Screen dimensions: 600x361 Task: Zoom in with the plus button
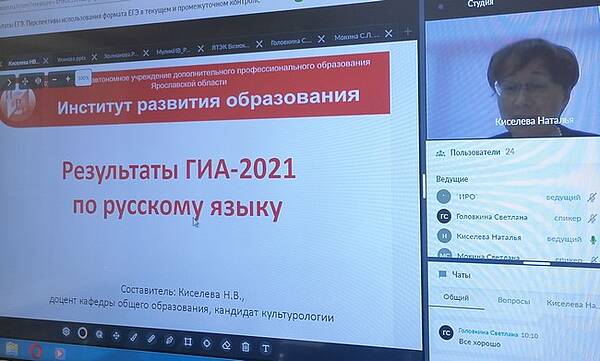68,78
